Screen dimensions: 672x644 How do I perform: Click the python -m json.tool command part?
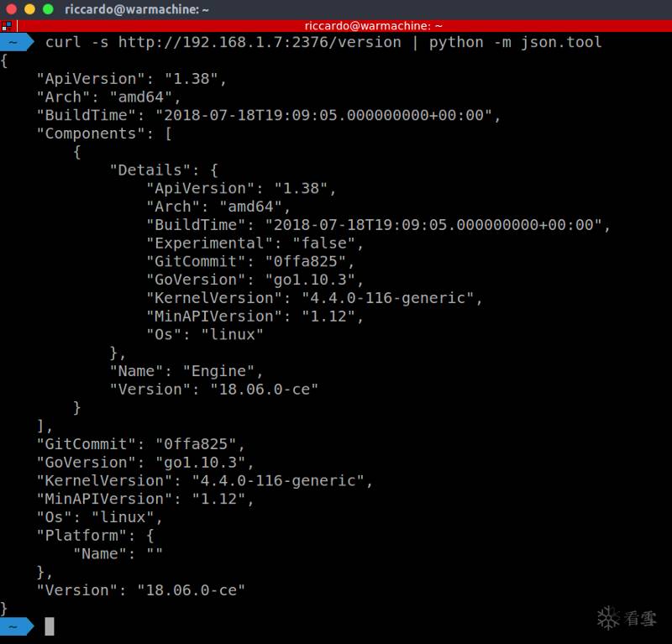pyautogui.click(x=516, y=43)
